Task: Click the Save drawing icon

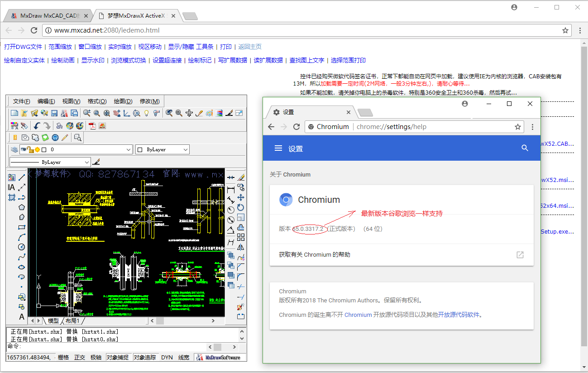Action: point(55,113)
